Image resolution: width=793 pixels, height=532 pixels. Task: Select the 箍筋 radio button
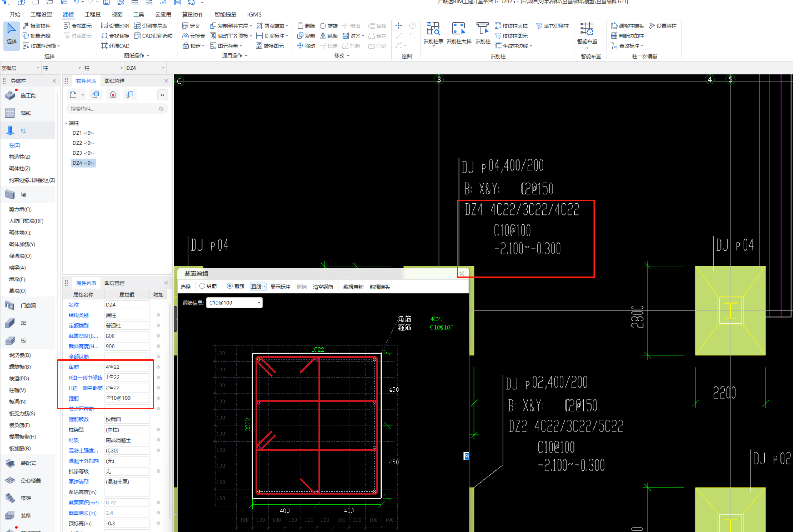point(230,286)
